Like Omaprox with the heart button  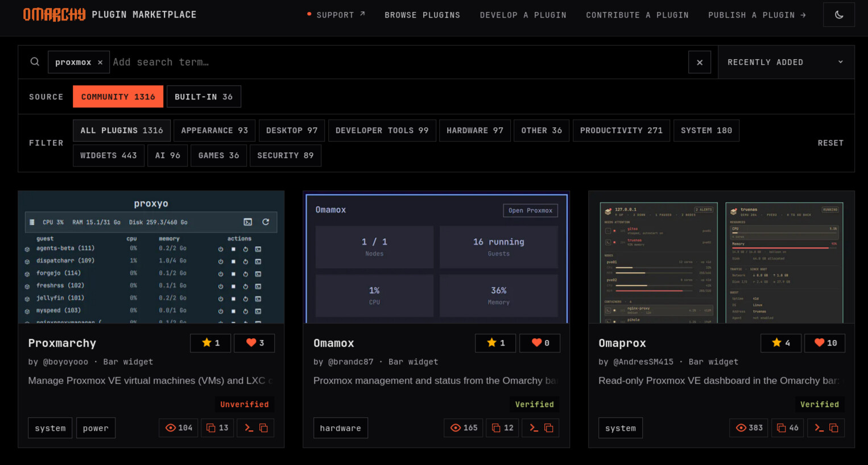tap(825, 343)
